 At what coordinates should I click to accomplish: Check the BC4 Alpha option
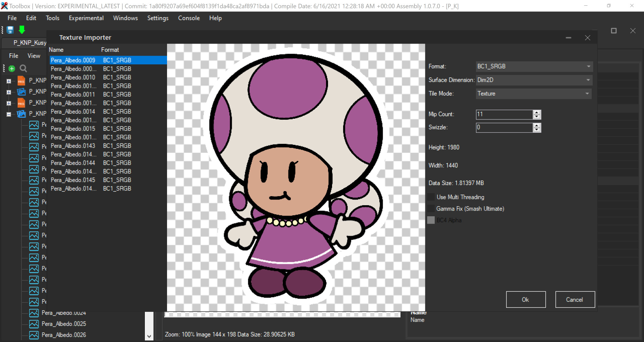click(430, 220)
